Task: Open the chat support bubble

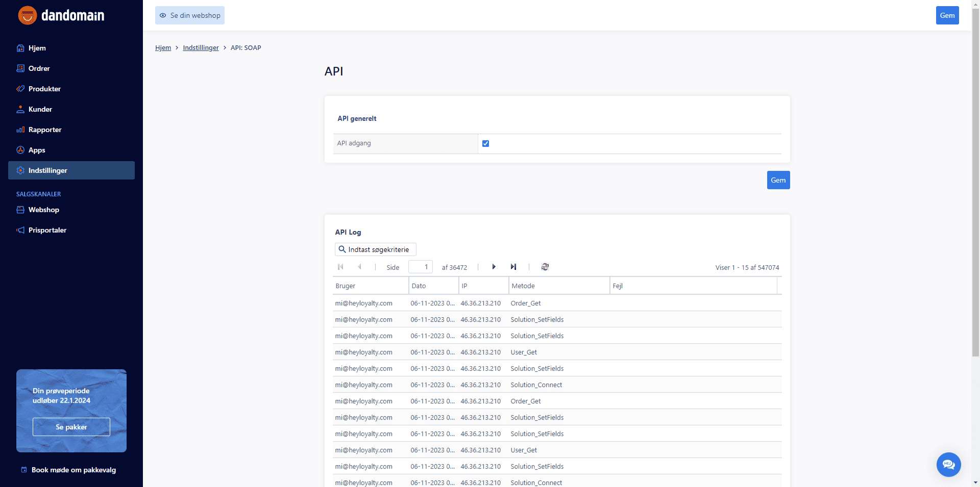Action: pos(948,465)
